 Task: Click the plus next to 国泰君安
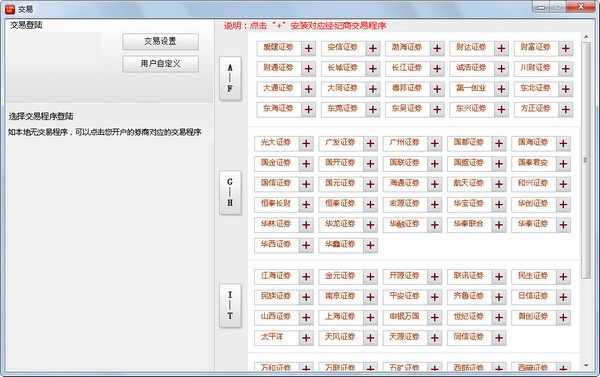[x=563, y=164]
